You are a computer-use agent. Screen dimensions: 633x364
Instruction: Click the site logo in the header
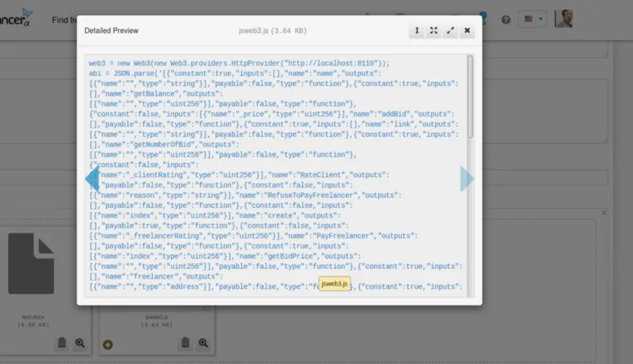[16, 18]
